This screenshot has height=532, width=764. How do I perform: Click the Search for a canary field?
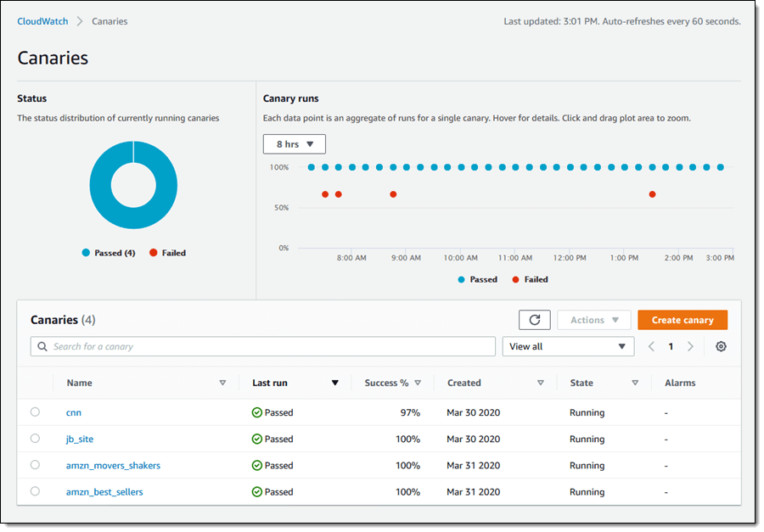(x=263, y=346)
